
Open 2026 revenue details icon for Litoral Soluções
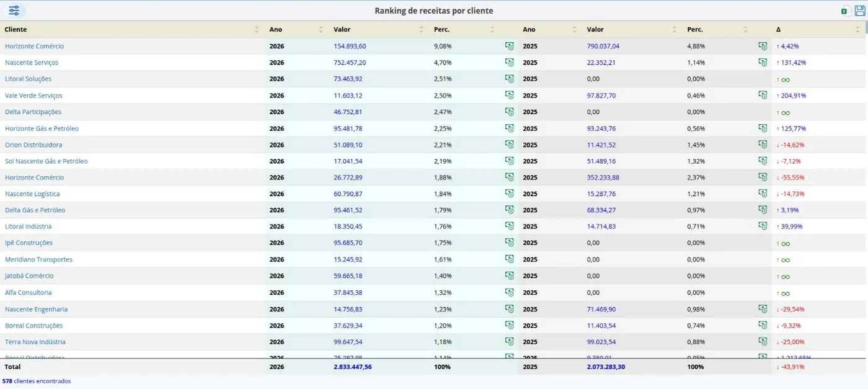point(509,79)
